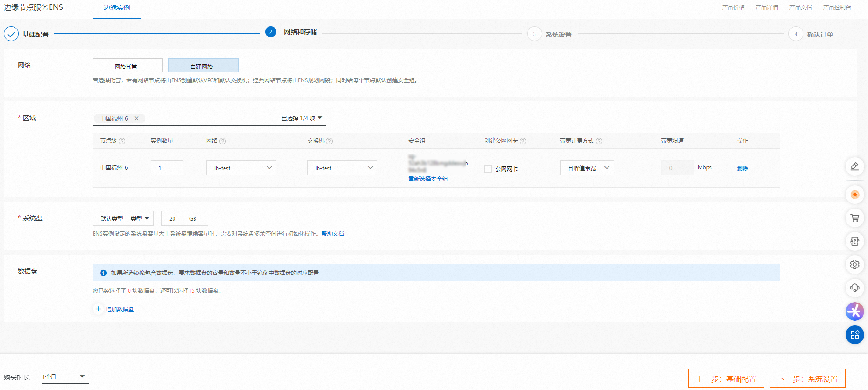The width and height of the screenshot is (868, 390).
Task: Click the 边缘节点服务ENS title
Action: [x=33, y=7]
